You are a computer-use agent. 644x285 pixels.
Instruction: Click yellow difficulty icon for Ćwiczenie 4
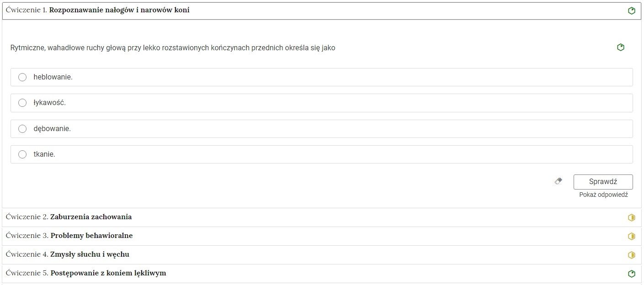[x=631, y=255]
